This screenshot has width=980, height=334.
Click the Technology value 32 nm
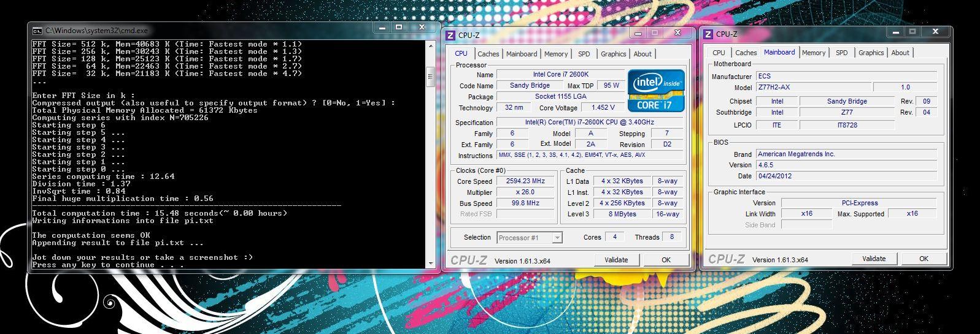[x=514, y=108]
